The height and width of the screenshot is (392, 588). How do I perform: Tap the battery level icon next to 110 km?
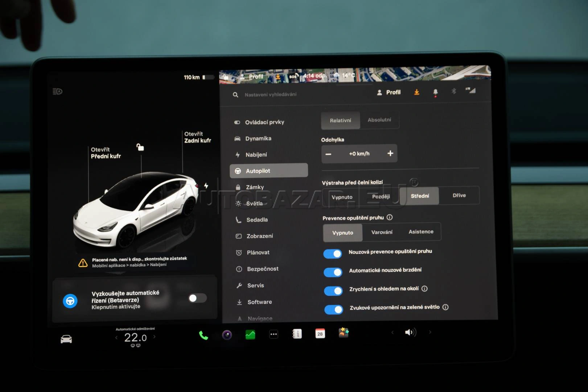tap(208, 77)
